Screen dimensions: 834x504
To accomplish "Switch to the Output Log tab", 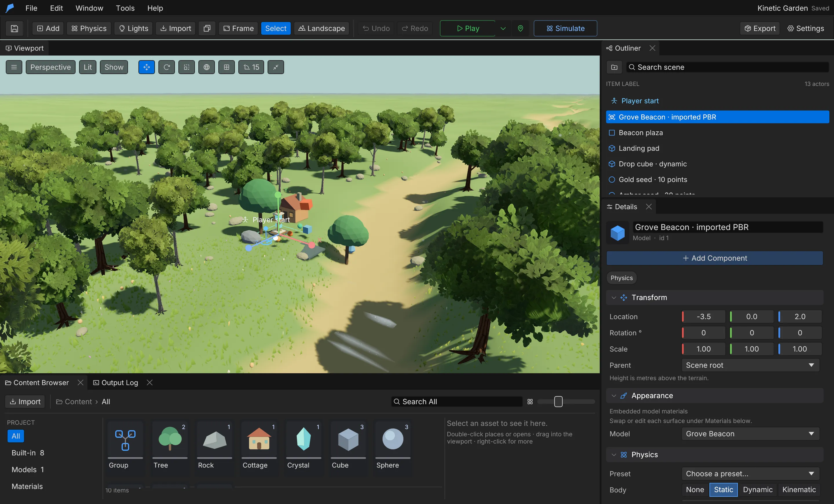I will click(116, 382).
